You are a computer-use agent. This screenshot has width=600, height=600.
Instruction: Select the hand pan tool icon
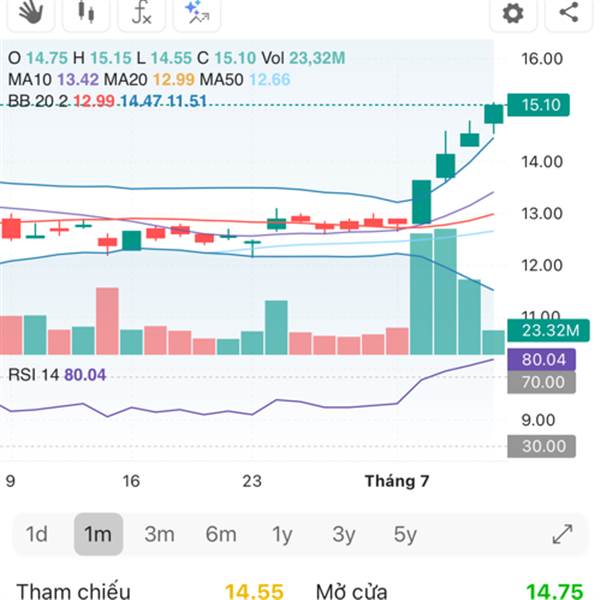pos(31,12)
